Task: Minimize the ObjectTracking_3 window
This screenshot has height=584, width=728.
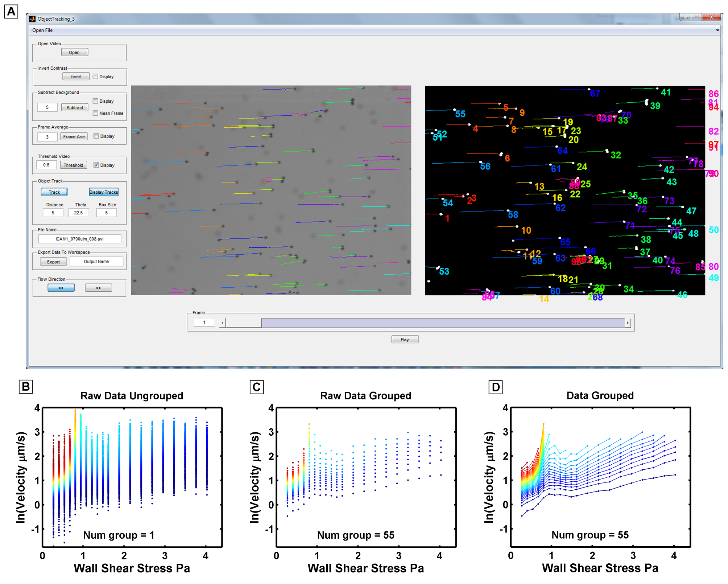Action: point(685,17)
